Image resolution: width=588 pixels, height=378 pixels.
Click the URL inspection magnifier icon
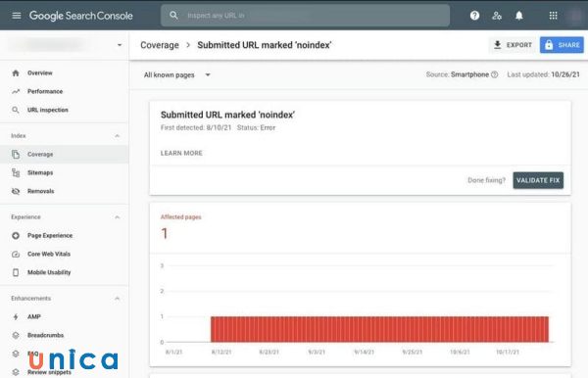(x=16, y=110)
